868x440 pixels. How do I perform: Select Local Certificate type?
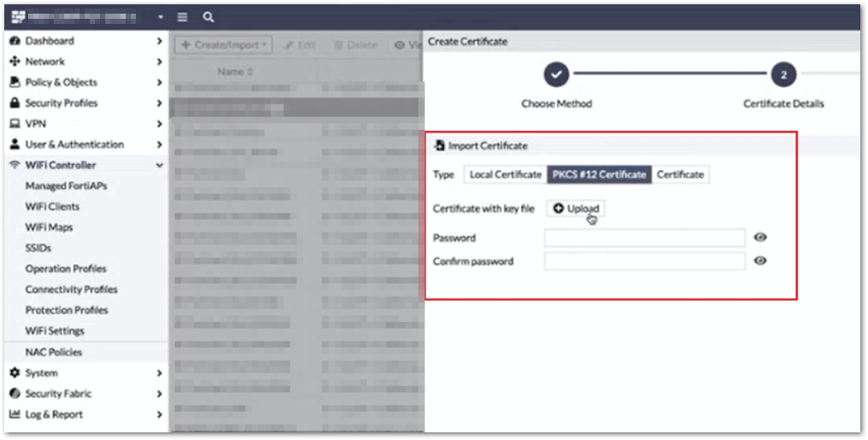click(505, 174)
